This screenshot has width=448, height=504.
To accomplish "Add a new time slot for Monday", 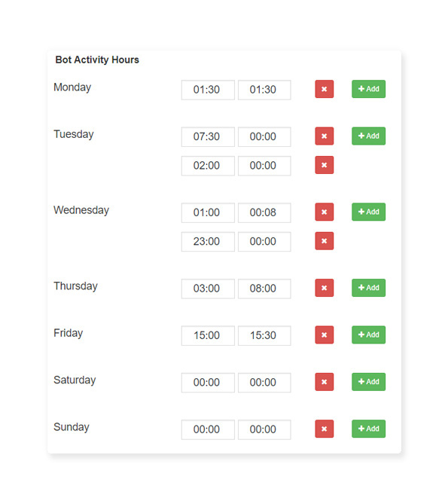I will tap(368, 89).
